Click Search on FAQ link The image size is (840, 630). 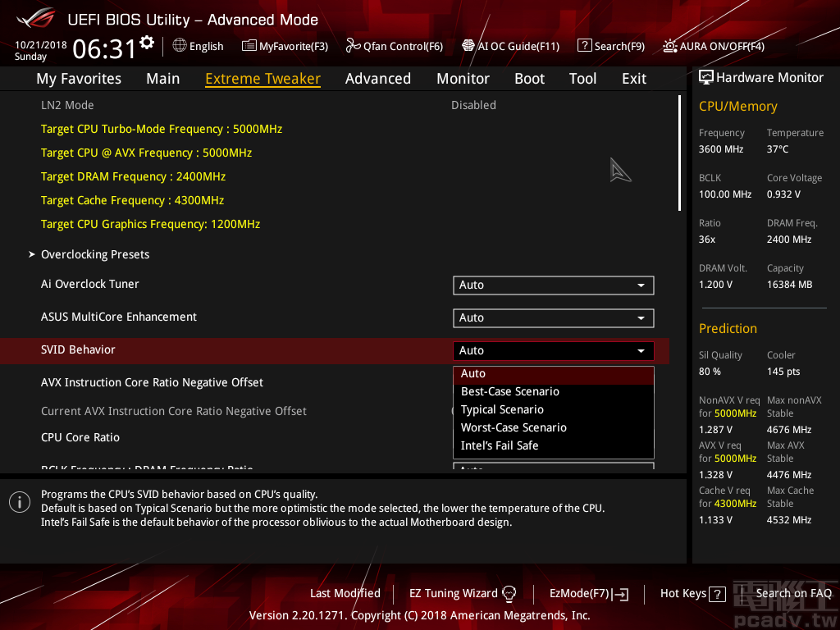point(793,594)
